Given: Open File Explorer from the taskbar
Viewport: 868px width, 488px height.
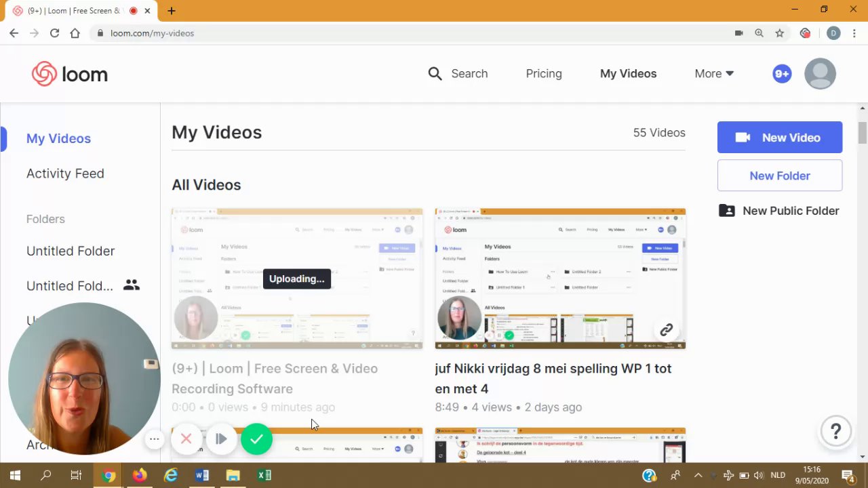Looking at the screenshot, I should click(233, 475).
